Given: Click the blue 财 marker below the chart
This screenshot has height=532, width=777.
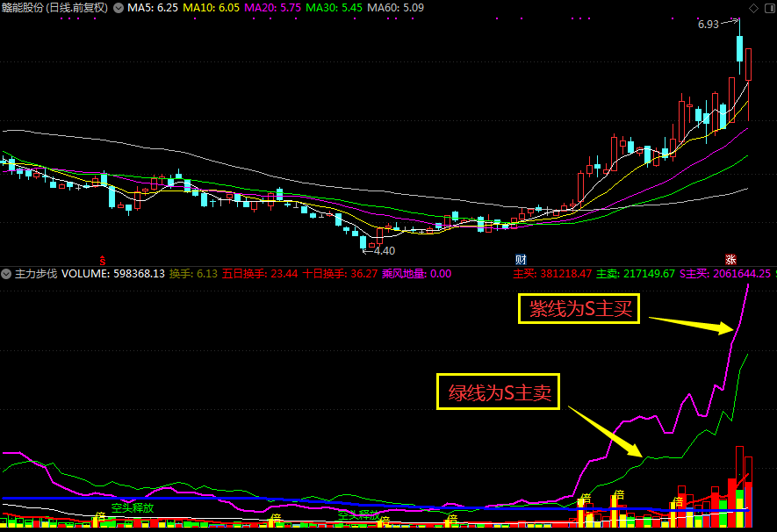Looking at the screenshot, I should click(x=521, y=260).
